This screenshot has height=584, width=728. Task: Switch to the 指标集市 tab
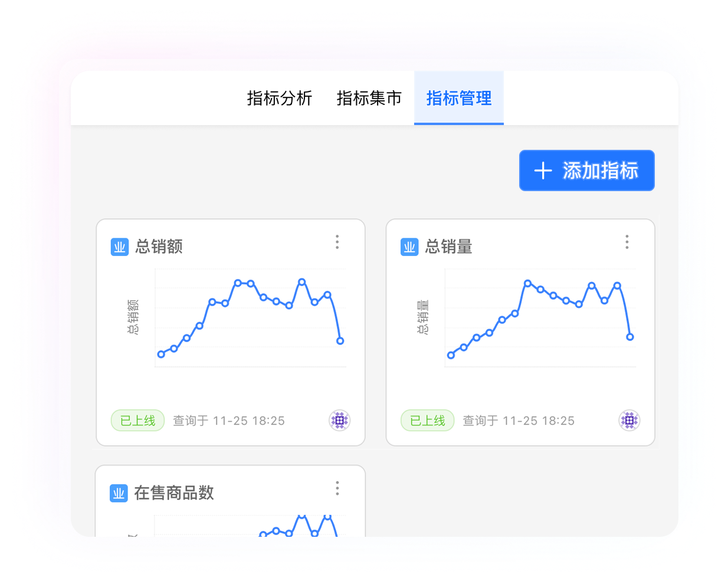pos(369,99)
